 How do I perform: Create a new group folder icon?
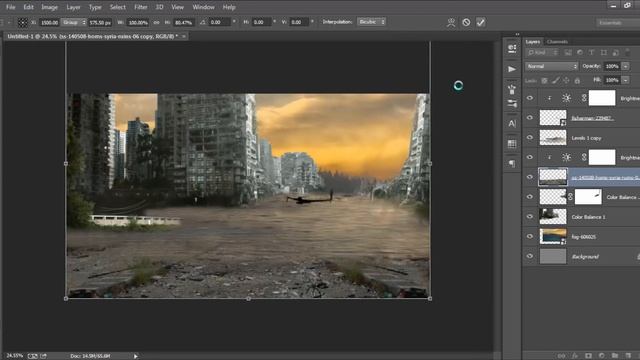tap(615, 356)
